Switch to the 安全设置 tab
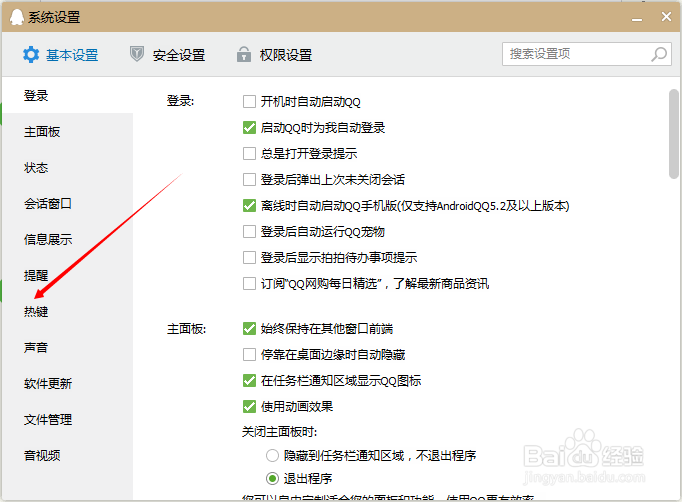This screenshot has height=502, width=682. pyautogui.click(x=167, y=55)
